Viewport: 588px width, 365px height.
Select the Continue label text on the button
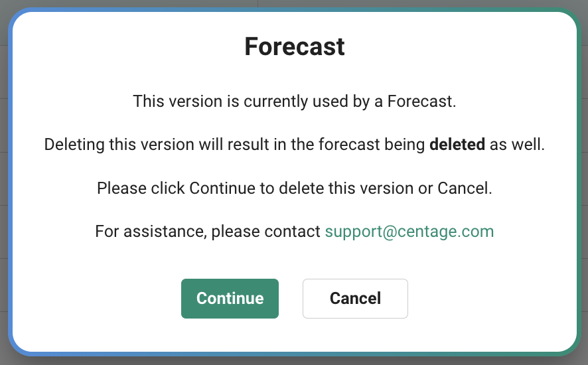click(230, 299)
